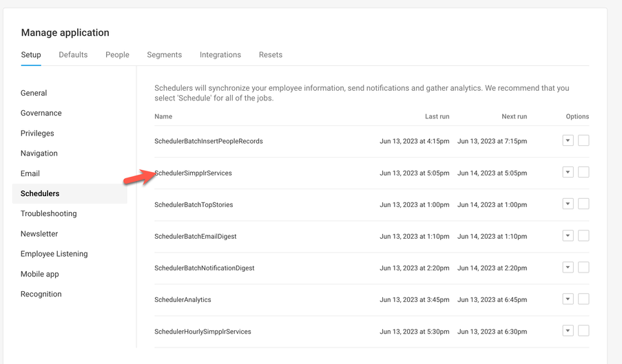Navigate to Governance in sidebar

tap(41, 113)
